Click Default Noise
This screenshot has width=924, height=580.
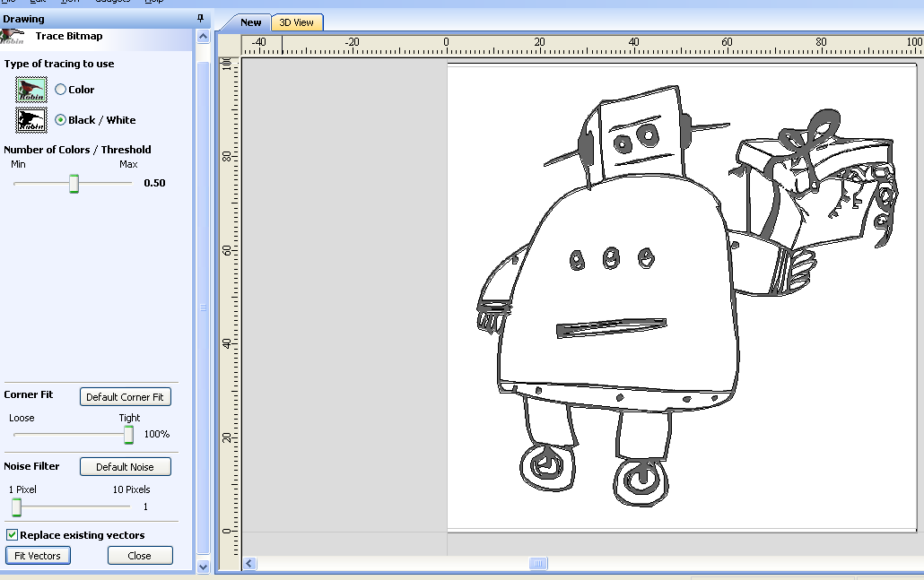click(125, 466)
